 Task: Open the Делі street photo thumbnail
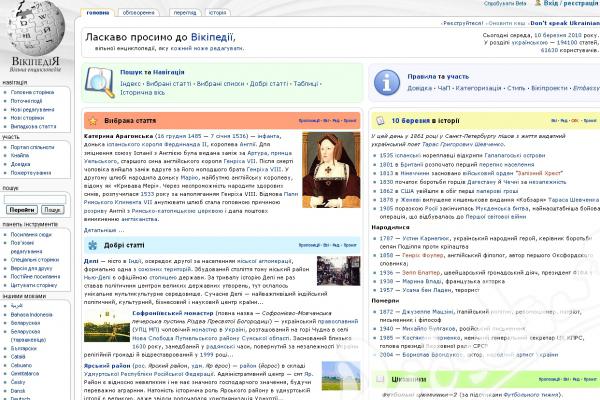tap(338, 271)
